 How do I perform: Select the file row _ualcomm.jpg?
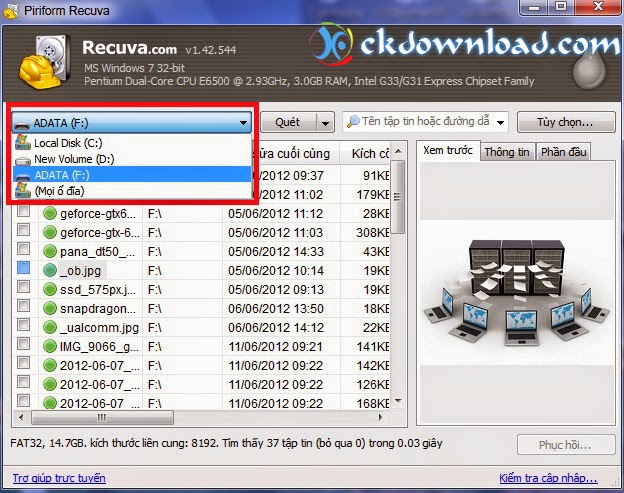(201, 327)
